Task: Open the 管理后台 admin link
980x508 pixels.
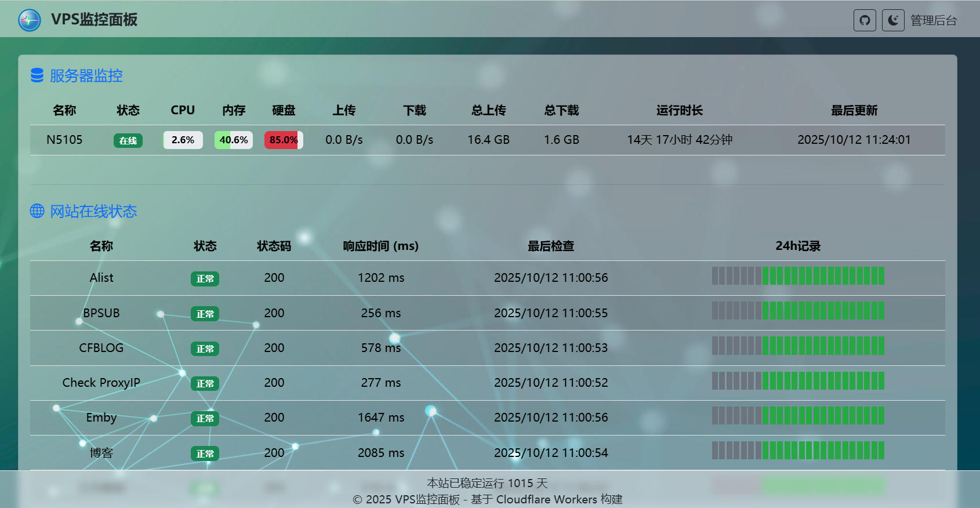Action: [934, 20]
